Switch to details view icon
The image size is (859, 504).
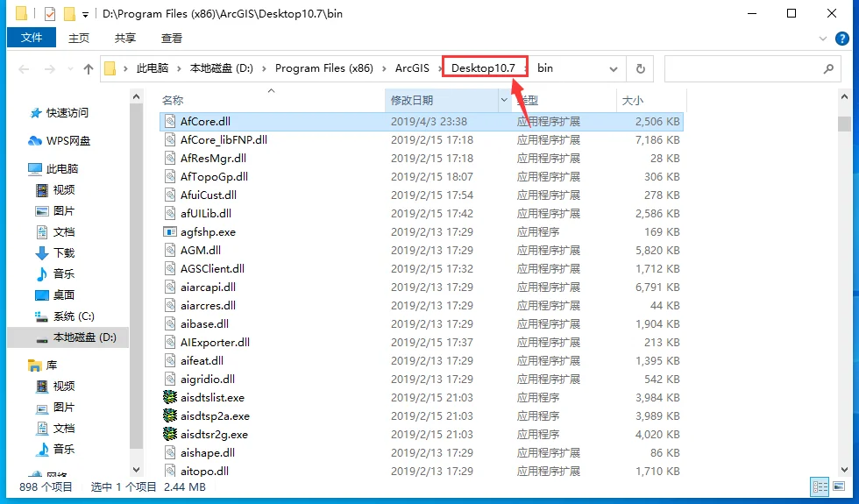(820, 486)
